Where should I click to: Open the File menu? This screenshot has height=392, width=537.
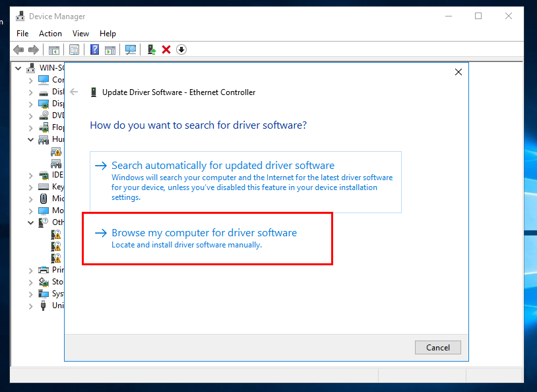tap(22, 34)
